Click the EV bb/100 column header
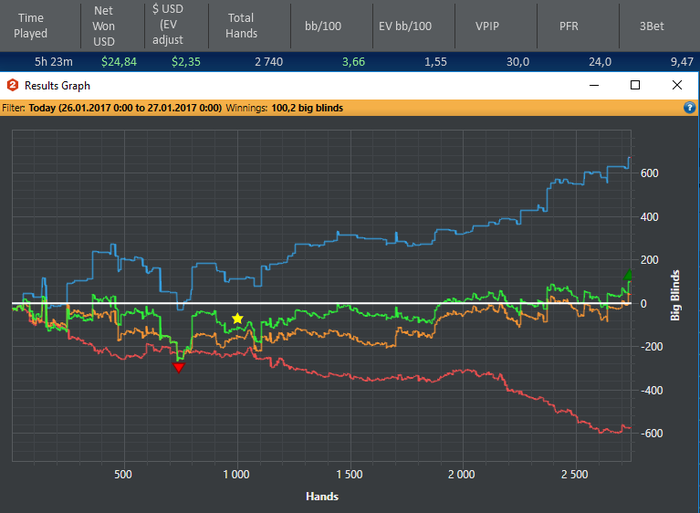The width and height of the screenshot is (700, 513). point(405,26)
